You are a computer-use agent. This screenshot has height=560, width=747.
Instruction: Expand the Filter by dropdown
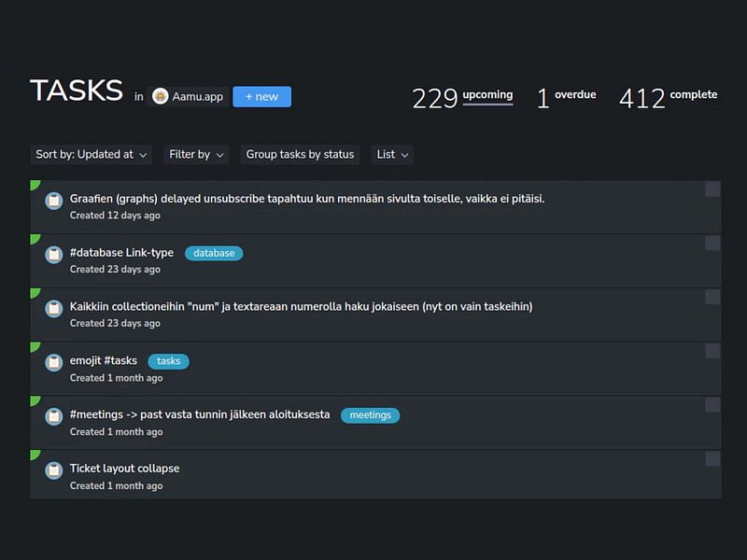pos(196,155)
